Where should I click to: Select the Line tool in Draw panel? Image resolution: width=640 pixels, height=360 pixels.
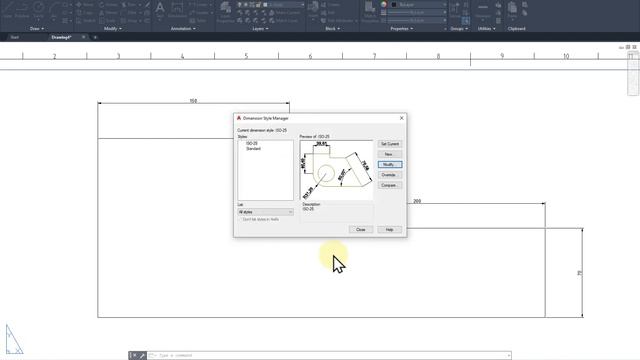tap(8, 9)
